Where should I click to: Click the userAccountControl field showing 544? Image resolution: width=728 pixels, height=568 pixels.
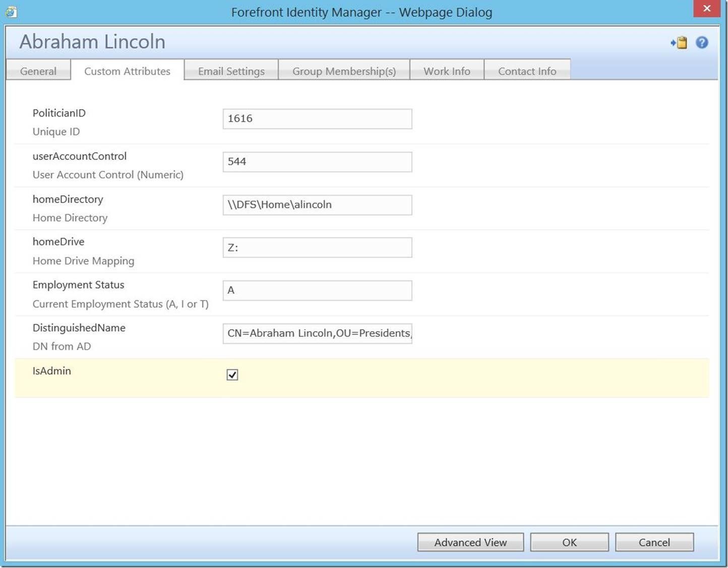[x=318, y=162]
